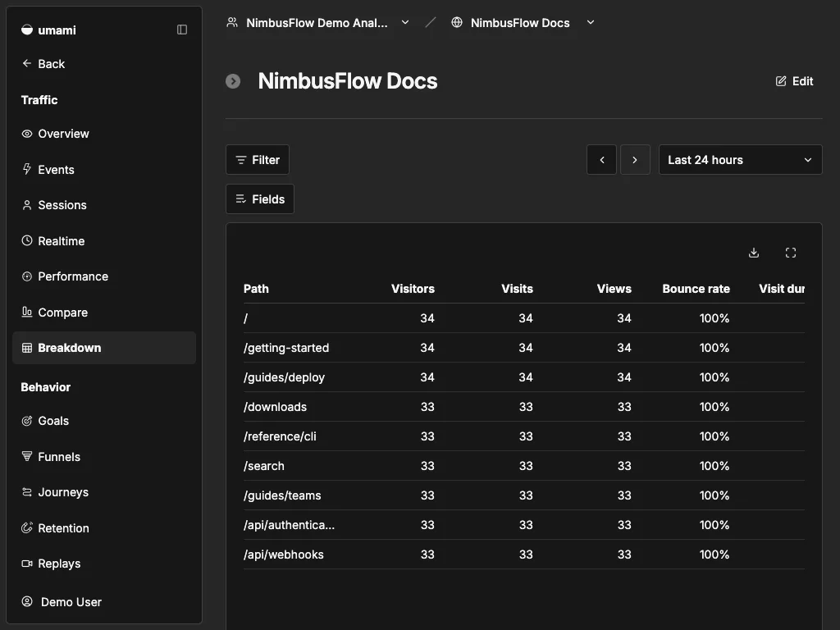Screen dimensions: 840x630
Task: Click the /guides/deploy path
Action: (285, 377)
